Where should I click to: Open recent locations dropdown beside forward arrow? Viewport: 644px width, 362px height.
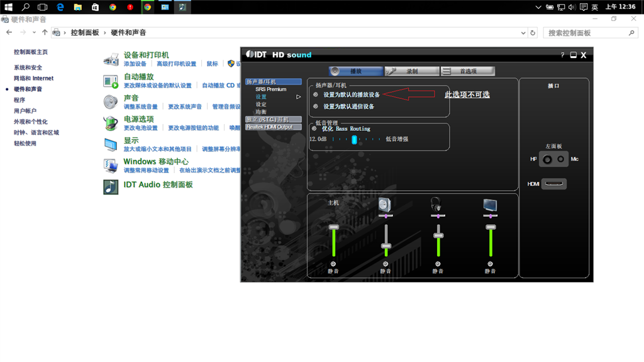click(34, 33)
